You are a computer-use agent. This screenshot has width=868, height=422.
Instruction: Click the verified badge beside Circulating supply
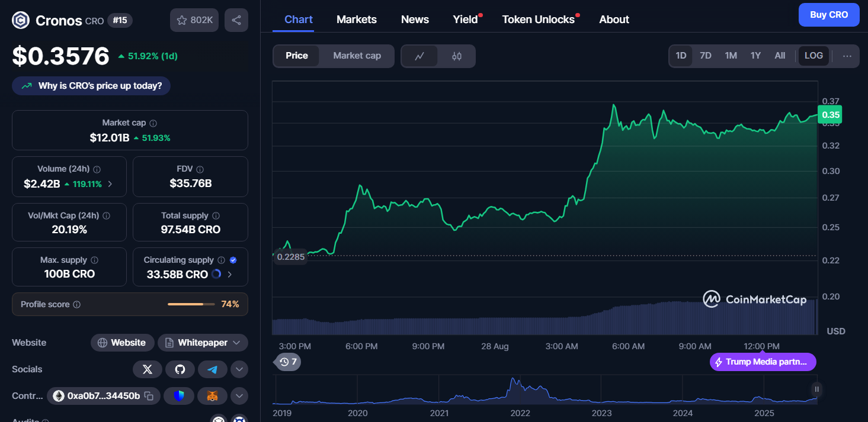click(x=233, y=260)
